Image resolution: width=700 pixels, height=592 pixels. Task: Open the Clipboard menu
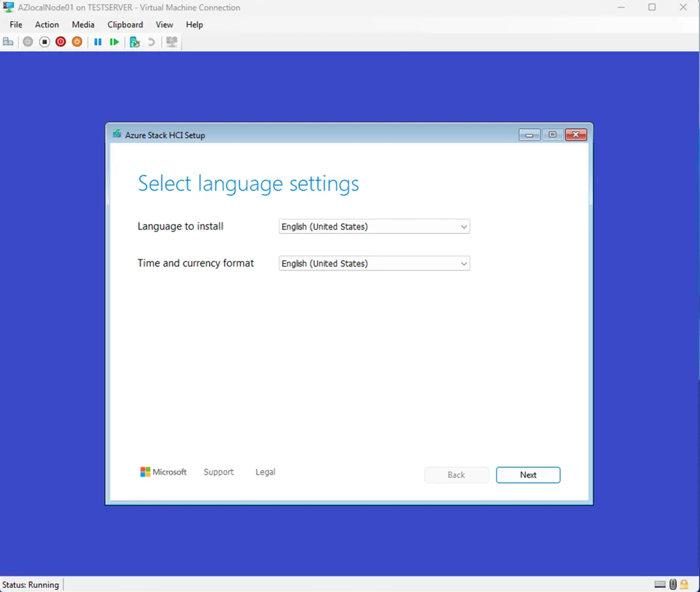(125, 25)
